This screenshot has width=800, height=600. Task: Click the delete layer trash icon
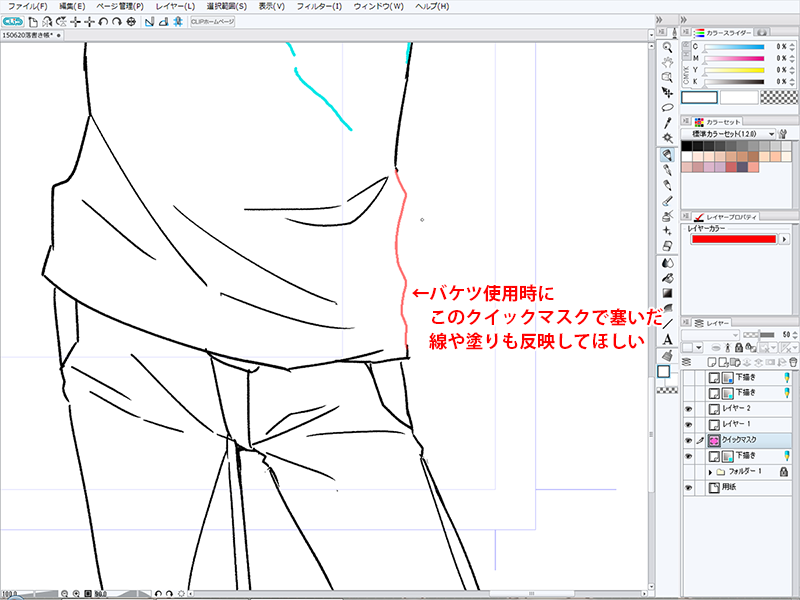792,361
